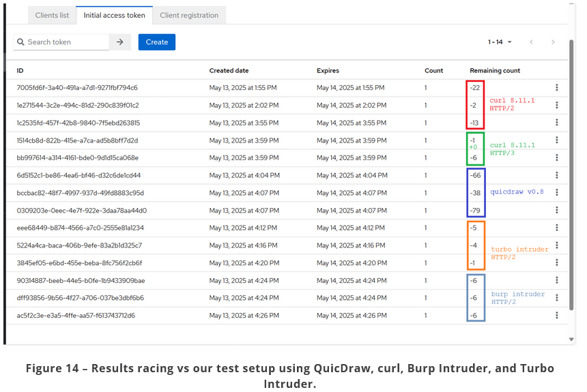The width and height of the screenshot is (587, 392).
Task: Click into the Search token field
Action: point(66,42)
